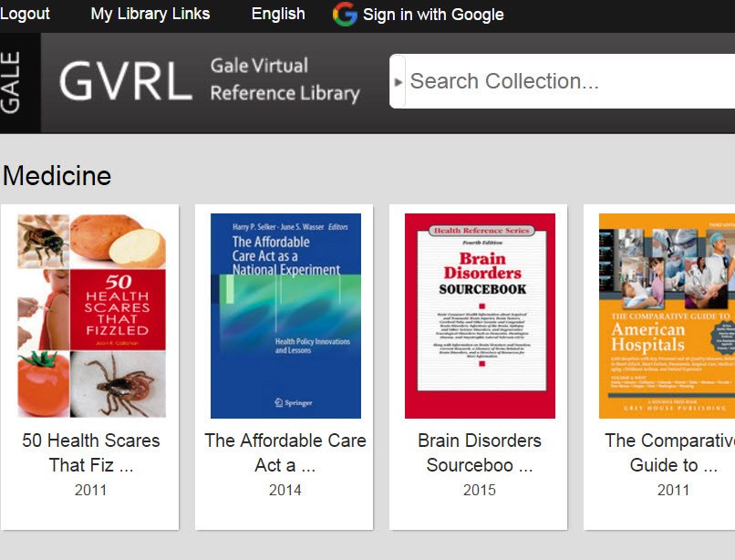Click Sign in with Google
This screenshot has height=560, width=735.
pyautogui.click(x=433, y=15)
